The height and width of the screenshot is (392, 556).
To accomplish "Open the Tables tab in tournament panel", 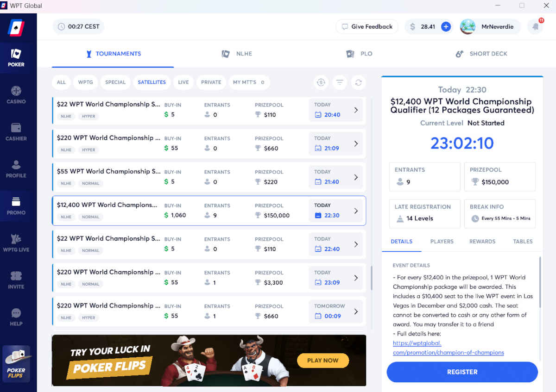I will (x=523, y=242).
